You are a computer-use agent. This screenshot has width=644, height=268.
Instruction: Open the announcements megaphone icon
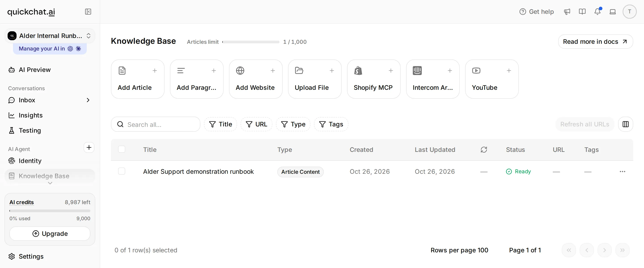[x=567, y=12]
